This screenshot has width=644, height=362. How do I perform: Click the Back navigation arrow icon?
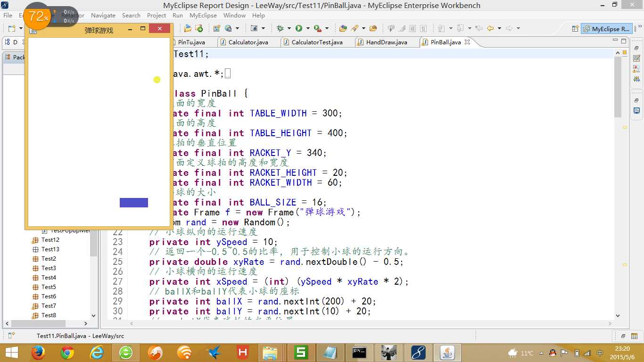coord(490,29)
